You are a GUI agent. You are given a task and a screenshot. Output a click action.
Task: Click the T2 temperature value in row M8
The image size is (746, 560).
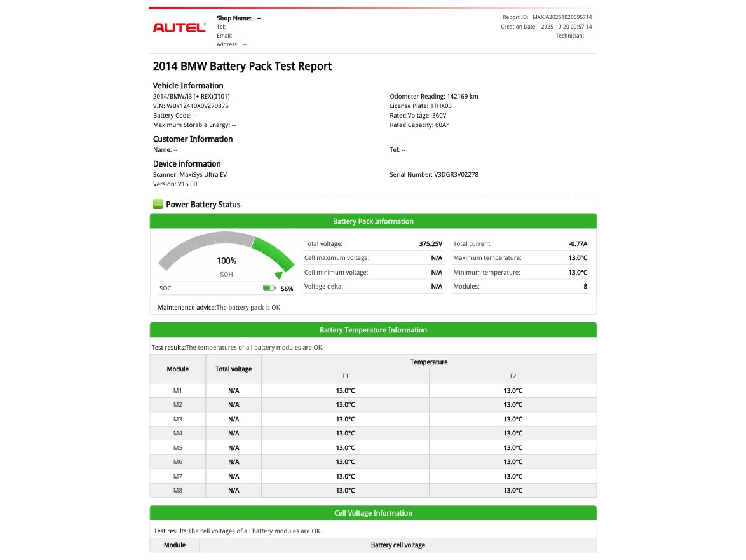(x=513, y=491)
